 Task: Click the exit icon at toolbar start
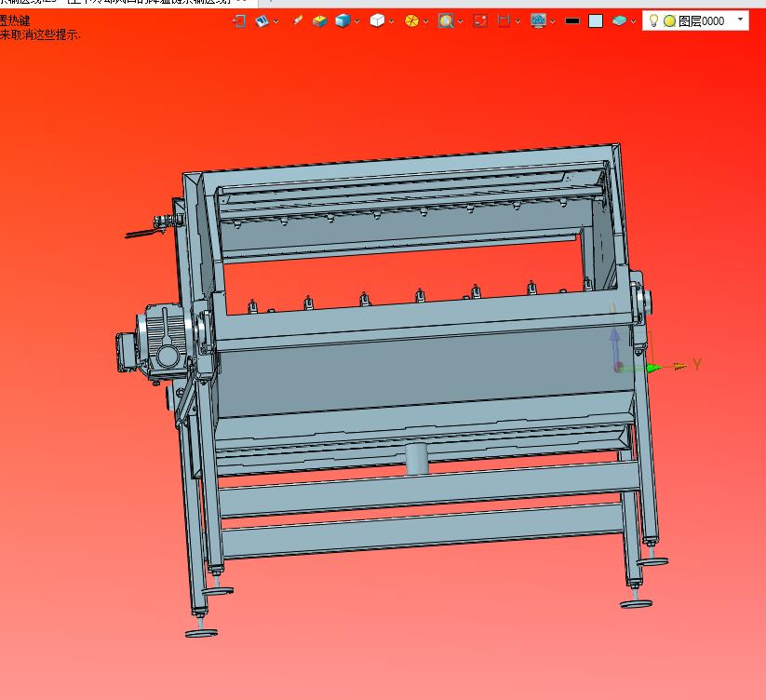click(239, 21)
